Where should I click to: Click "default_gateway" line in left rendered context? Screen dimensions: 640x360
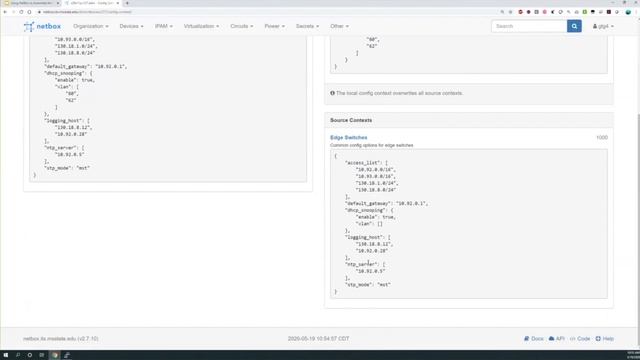pos(86,67)
